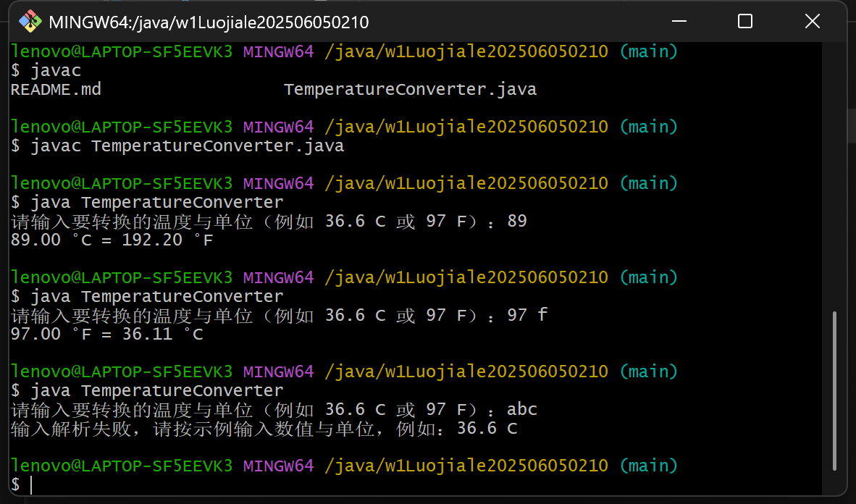Click the window title text MINGW64:/java/w1Luojiale202506050210
This screenshot has height=504, width=856.
209,22
